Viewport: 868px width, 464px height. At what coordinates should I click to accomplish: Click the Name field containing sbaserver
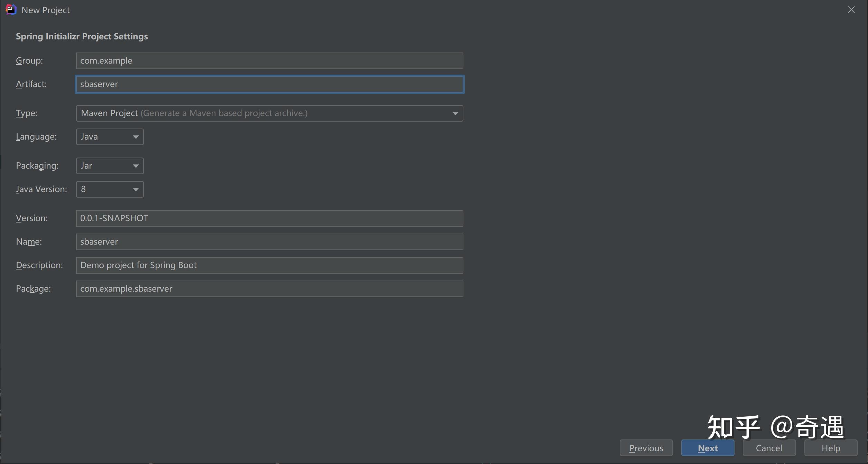click(x=269, y=242)
